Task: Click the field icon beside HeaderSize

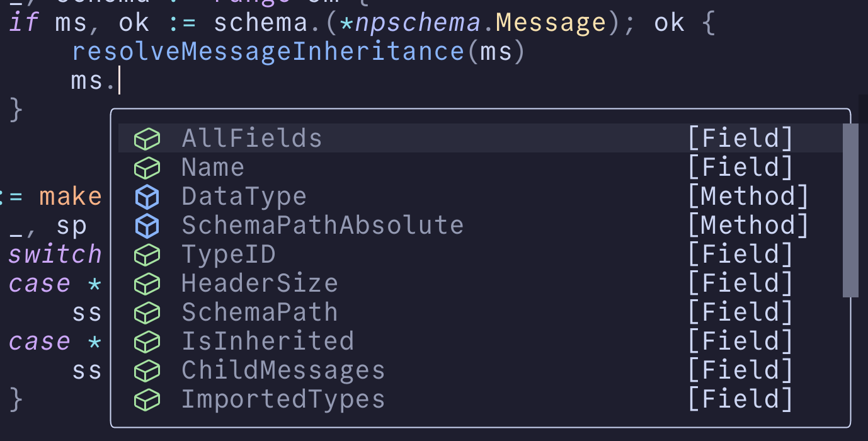Action: 147,283
